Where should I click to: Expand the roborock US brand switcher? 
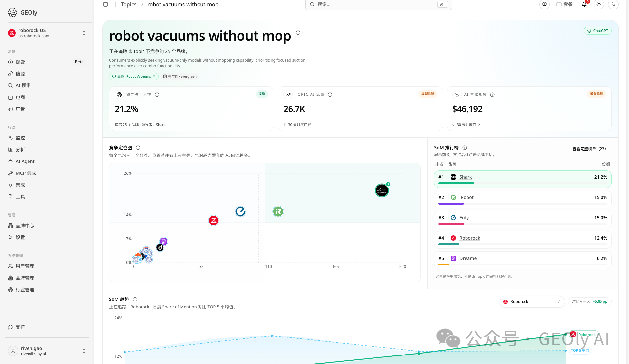click(47, 33)
